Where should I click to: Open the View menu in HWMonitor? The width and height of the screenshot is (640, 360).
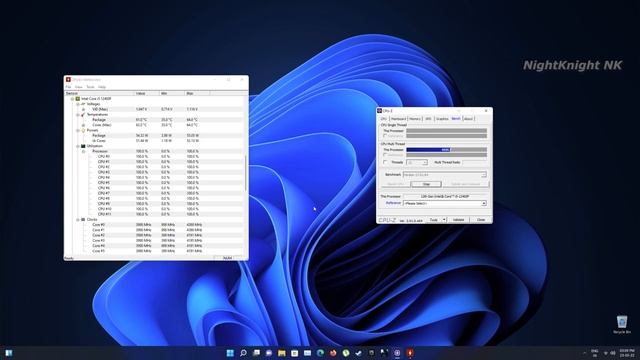(x=79, y=87)
